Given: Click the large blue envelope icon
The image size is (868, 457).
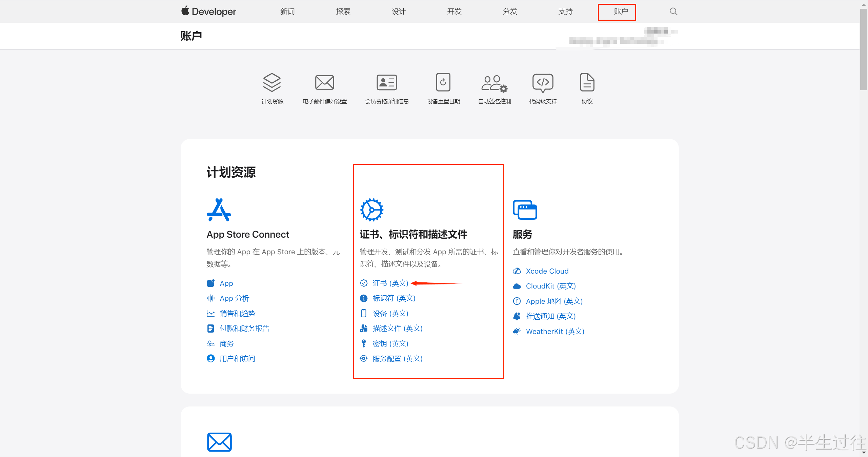Looking at the screenshot, I should [219, 442].
